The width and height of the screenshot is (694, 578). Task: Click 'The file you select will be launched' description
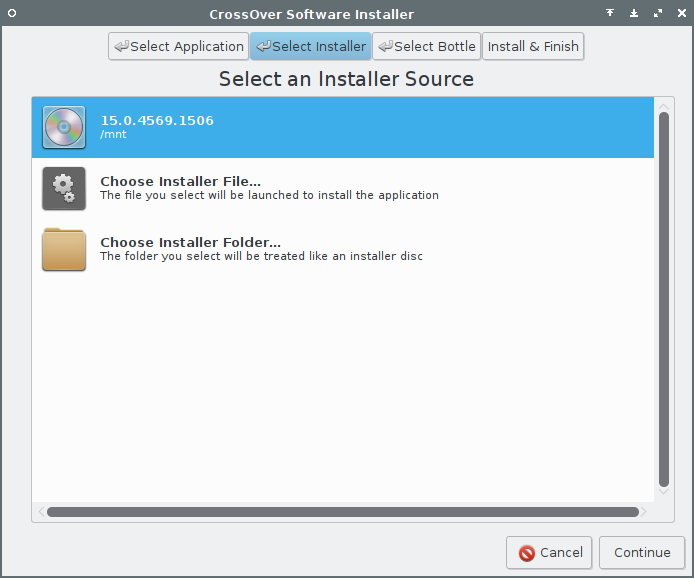269,195
